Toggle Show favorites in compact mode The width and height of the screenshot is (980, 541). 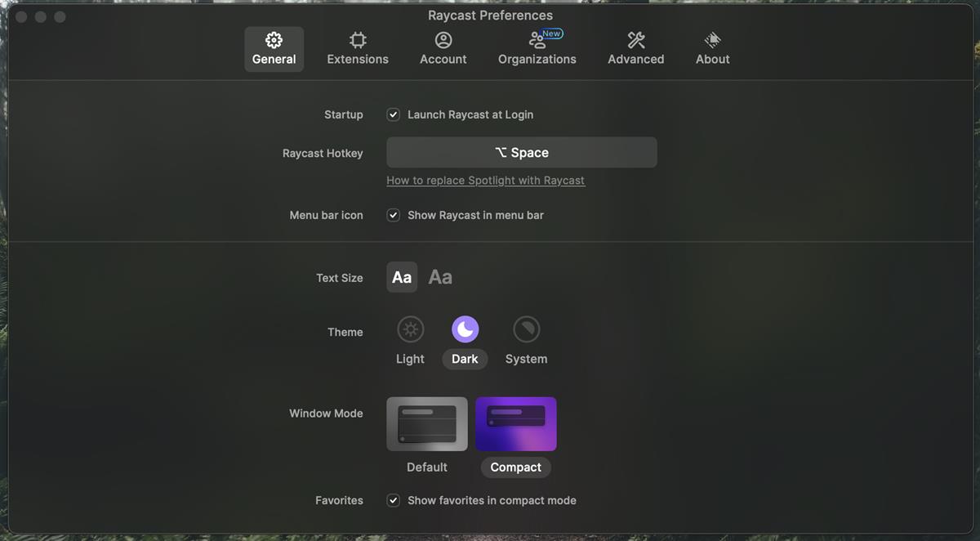point(393,500)
